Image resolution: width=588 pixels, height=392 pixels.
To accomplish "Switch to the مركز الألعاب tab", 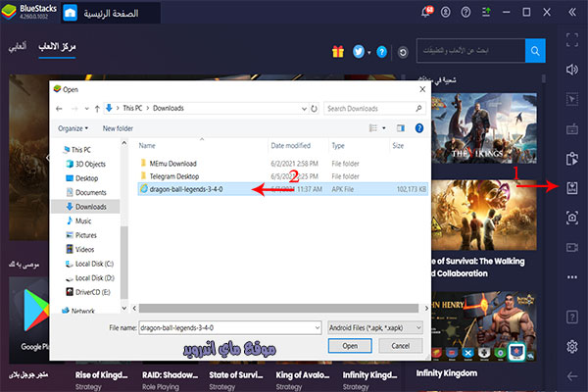I will pos(57,47).
